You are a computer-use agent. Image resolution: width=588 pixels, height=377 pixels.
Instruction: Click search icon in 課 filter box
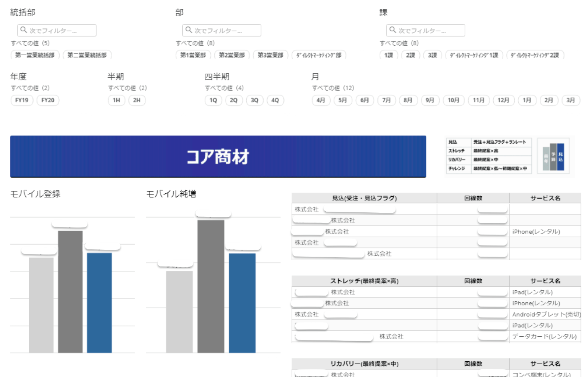click(x=393, y=30)
